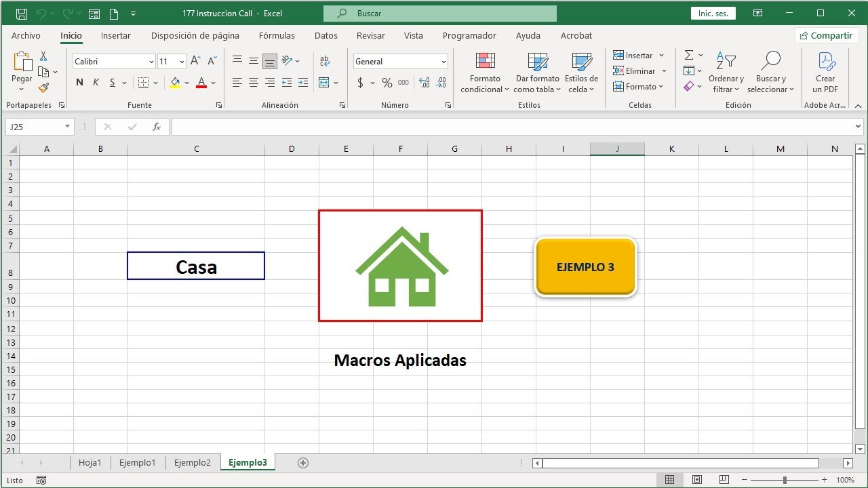868x488 pixels.
Task: Click the Merge and Center icon
Action: coord(323,83)
